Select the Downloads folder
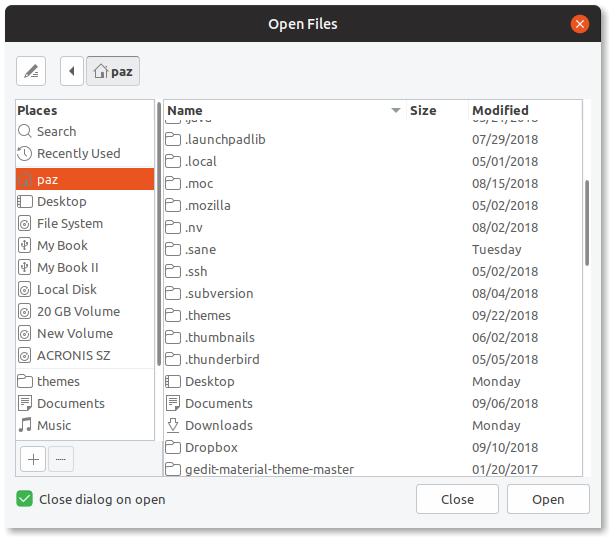 (x=373, y=425)
